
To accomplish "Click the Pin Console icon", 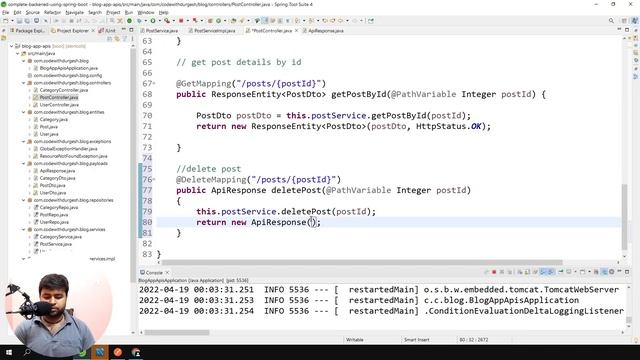I will pyautogui.click(x=561, y=272).
